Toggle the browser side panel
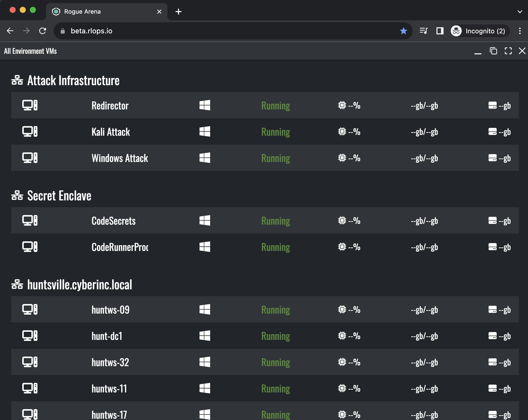The width and height of the screenshot is (528, 420). coord(440,31)
